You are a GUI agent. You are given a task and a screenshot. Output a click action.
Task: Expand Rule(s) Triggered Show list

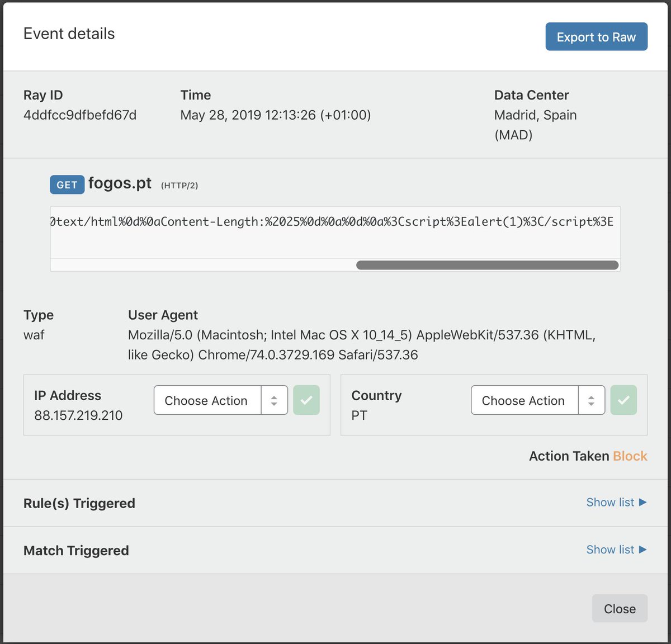click(x=616, y=503)
